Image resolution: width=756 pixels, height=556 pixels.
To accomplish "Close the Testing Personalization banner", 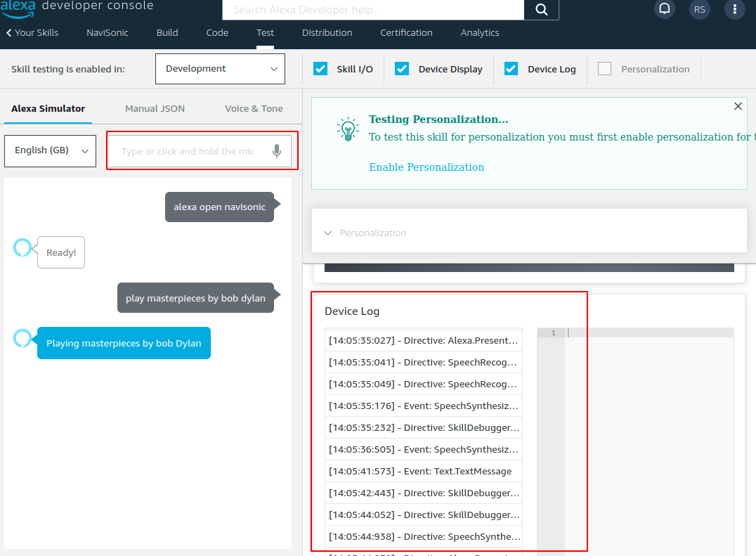I will (738, 106).
